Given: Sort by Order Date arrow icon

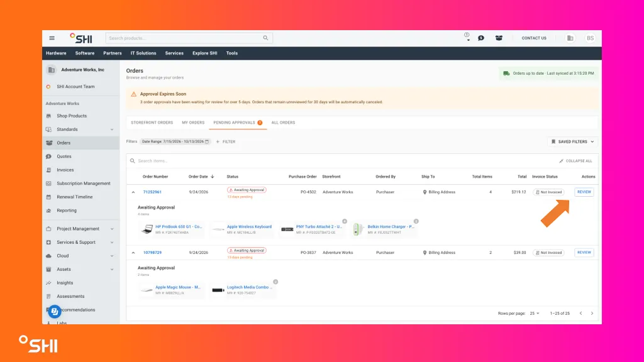Looking at the screenshot, I should 213,177.
